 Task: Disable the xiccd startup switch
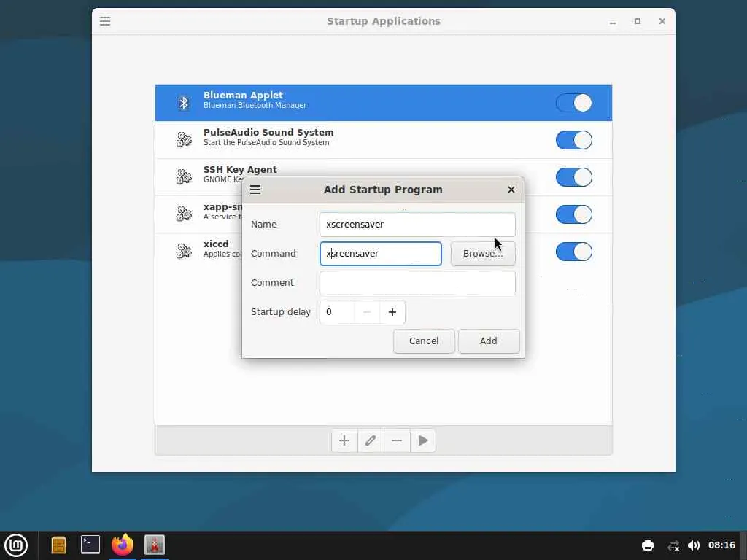pos(573,252)
